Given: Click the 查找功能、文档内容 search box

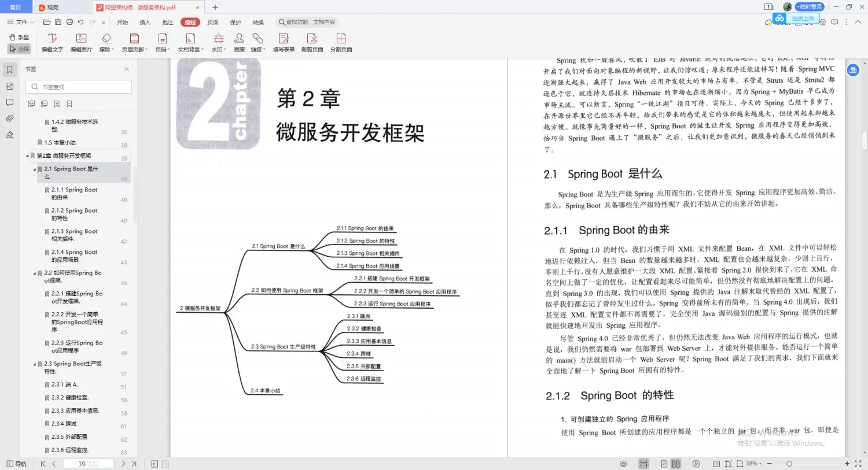Looking at the screenshot, I should pos(307,22).
